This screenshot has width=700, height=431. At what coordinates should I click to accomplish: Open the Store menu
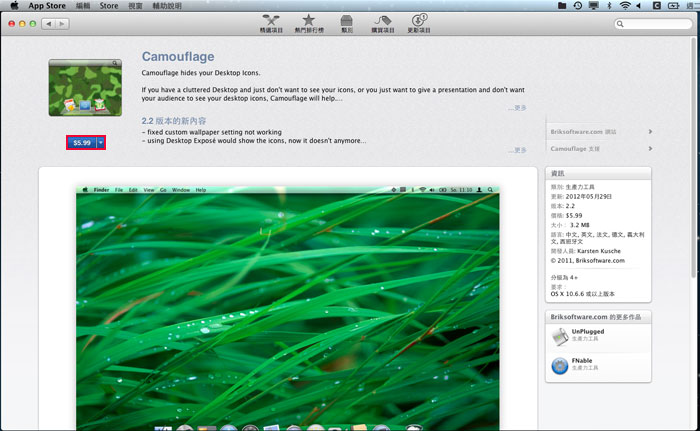pos(109,6)
